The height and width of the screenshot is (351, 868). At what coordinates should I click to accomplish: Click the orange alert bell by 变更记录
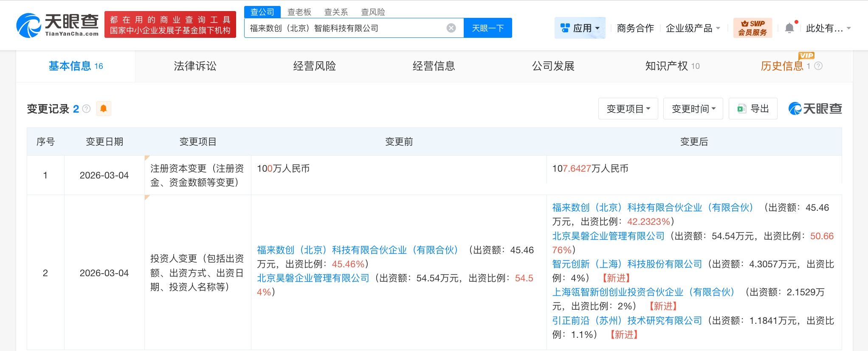pos(103,109)
